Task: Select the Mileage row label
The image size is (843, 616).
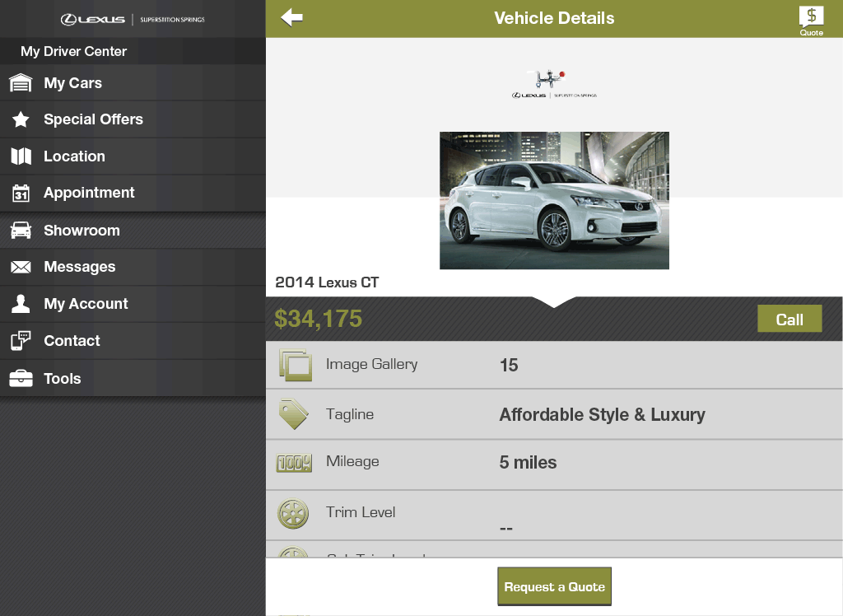Action: pos(352,462)
